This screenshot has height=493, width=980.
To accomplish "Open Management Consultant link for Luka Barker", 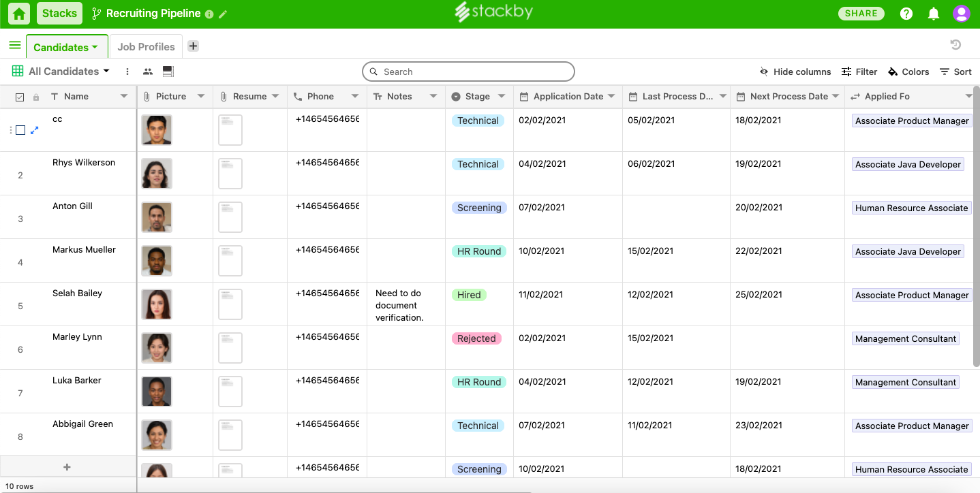I will click(x=906, y=382).
